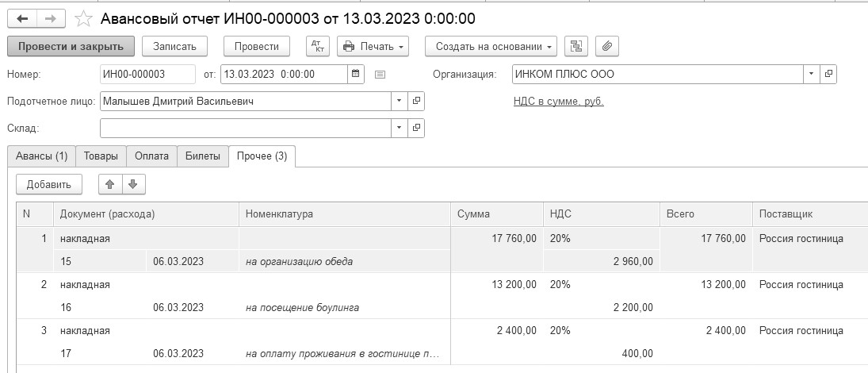Go back with the left arrow

[x=21, y=17]
